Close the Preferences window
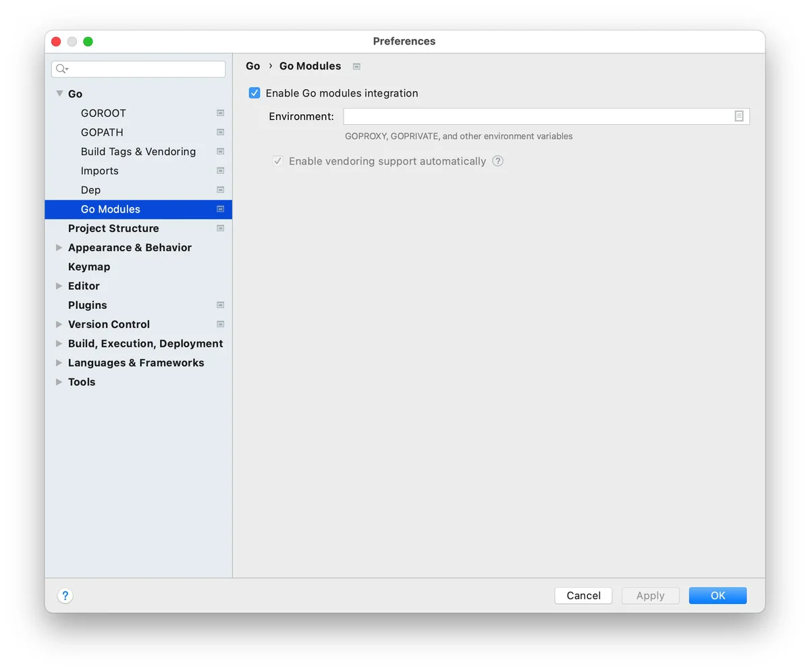Viewport: 810px width, 672px height. [56, 42]
